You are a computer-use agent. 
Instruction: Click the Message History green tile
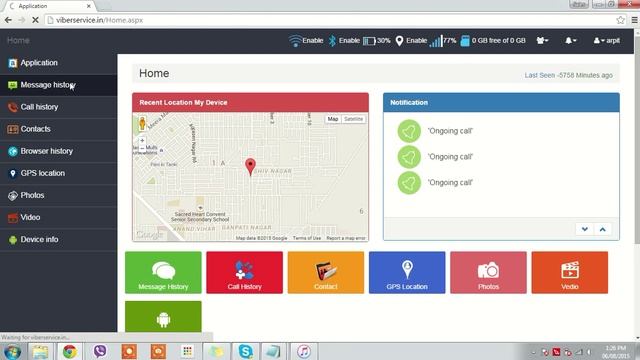tap(163, 272)
